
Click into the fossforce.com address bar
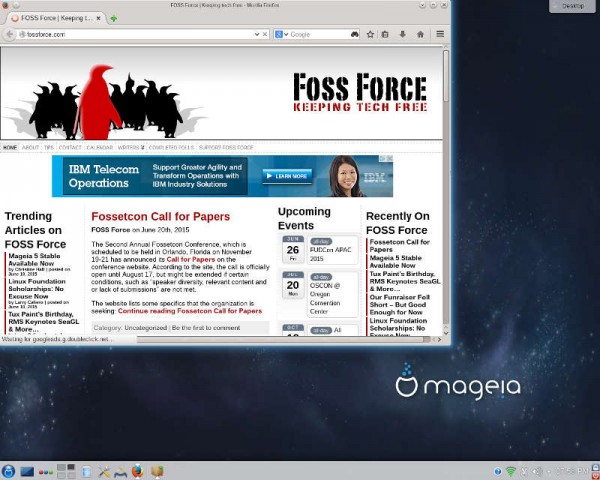click(x=136, y=34)
